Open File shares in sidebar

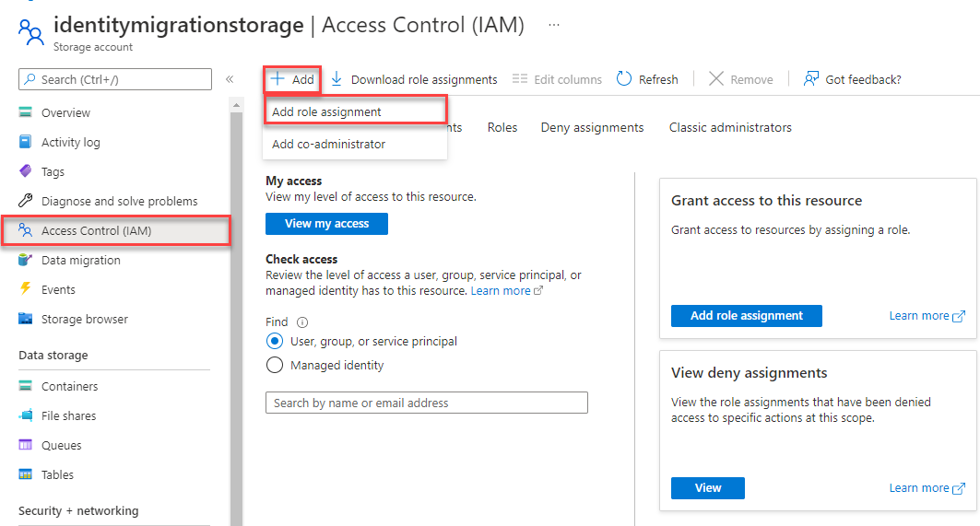tap(69, 415)
